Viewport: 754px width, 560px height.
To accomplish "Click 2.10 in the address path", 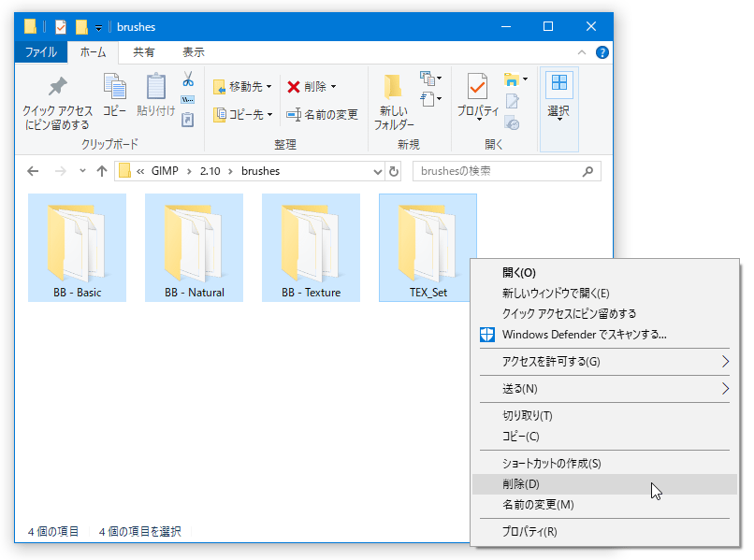I will tap(210, 171).
